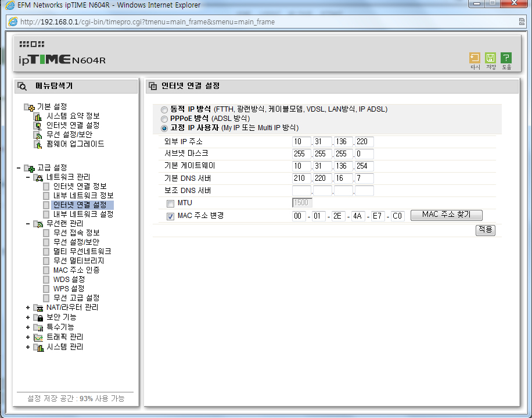Viewport: 532px width, 418px height.
Task: Collapse the 네트워크 관리 tree node
Action: click(28, 177)
